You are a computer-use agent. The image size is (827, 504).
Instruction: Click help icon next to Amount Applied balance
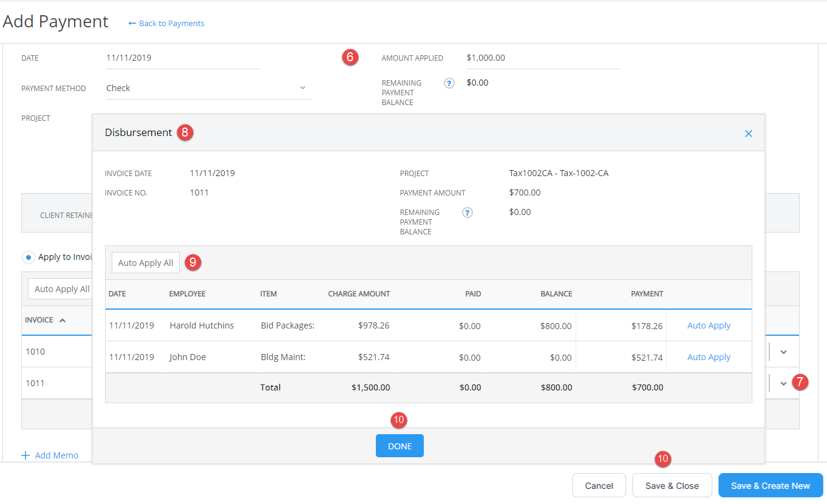449,83
